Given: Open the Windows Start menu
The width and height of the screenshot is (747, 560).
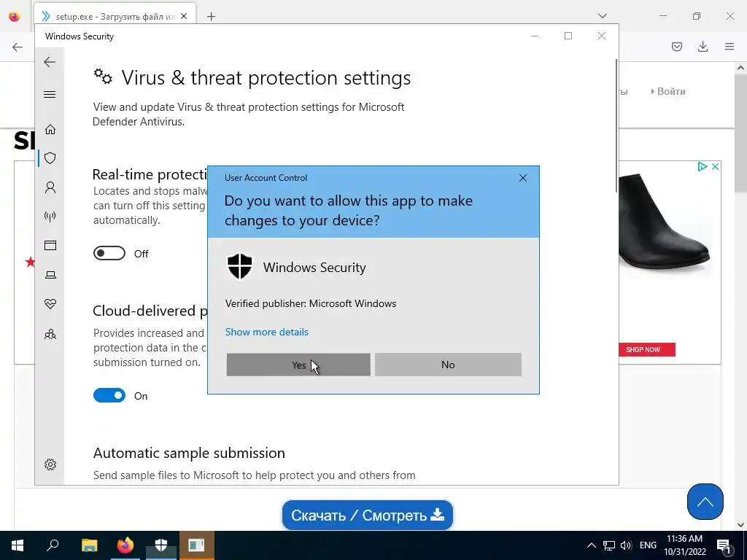Looking at the screenshot, I should click(x=18, y=545).
